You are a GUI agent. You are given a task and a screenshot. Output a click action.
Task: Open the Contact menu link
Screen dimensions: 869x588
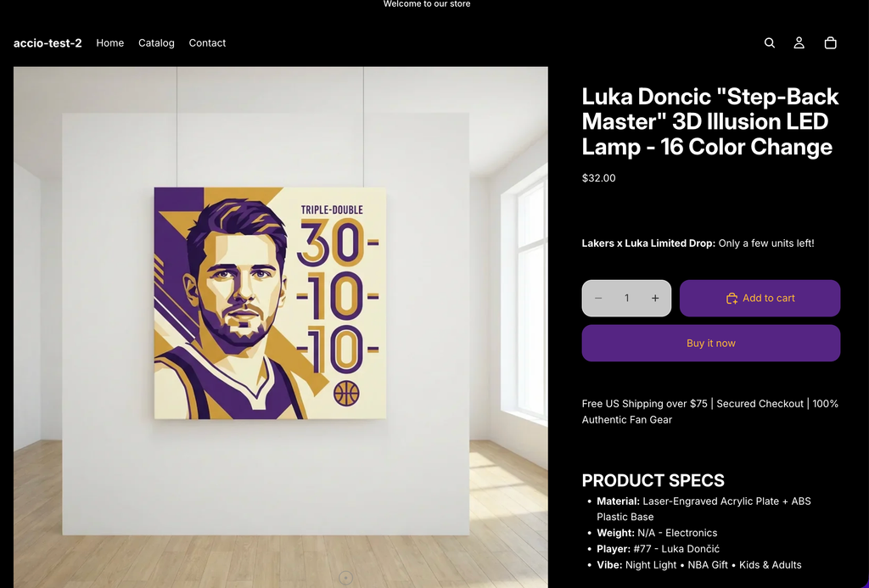[x=207, y=42]
